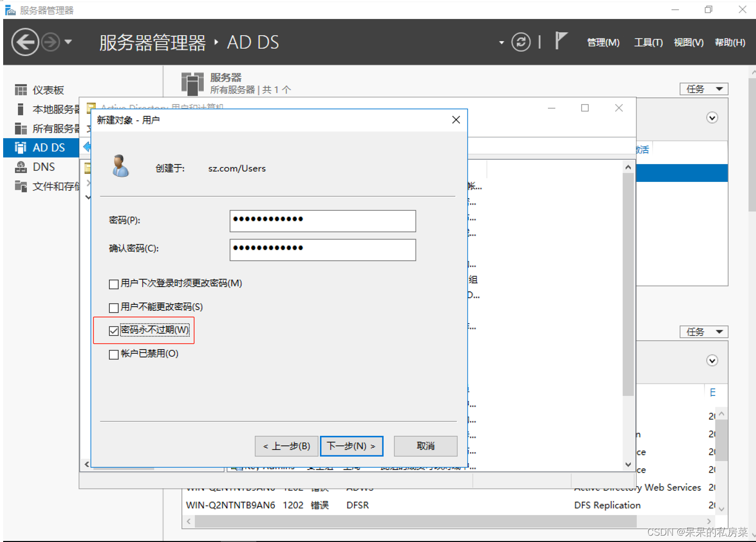Image resolution: width=756 pixels, height=542 pixels.
Task: Open the 管理(M) menu
Action: click(x=603, y=43)
